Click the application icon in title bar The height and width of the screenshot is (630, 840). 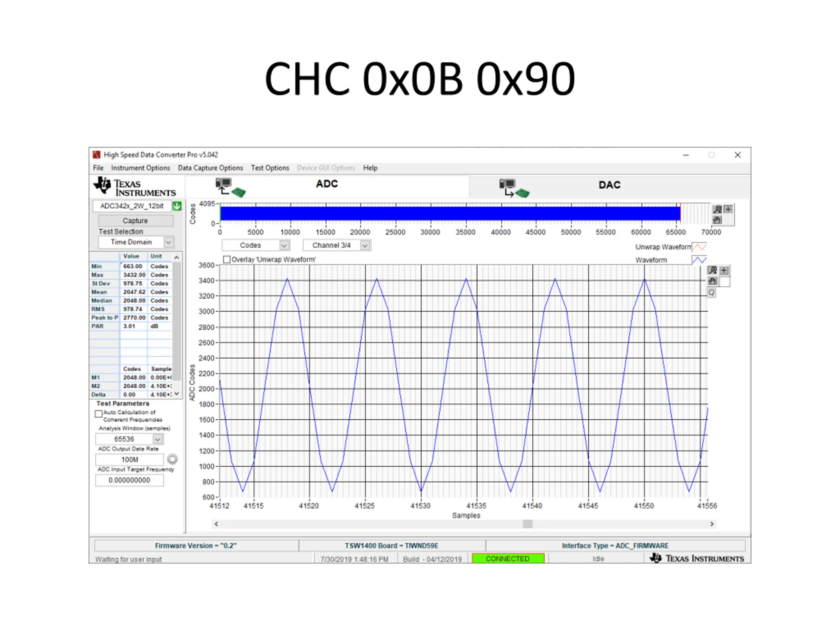tap(96, 155)
